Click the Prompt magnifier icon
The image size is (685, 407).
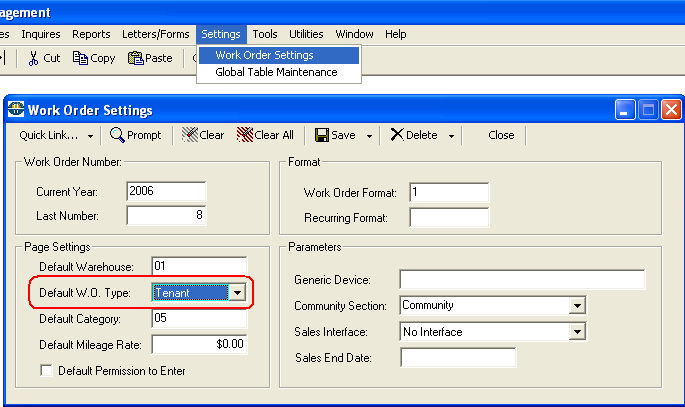[x=117, y=135]
